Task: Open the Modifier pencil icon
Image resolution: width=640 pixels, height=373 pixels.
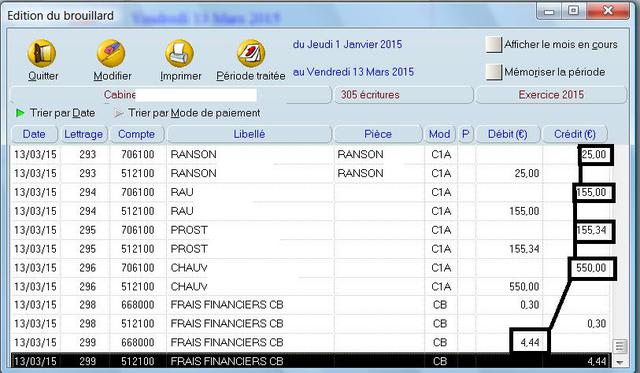Action: pos(111,53)
